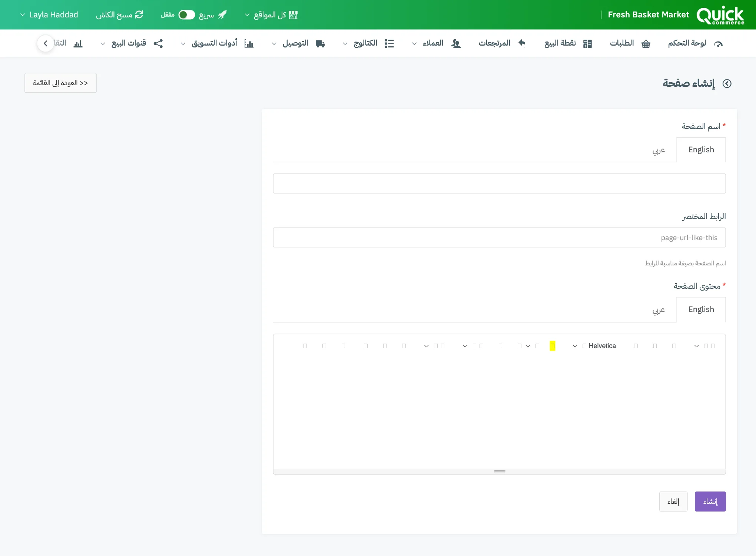Click inside the page content editor area

tap(499, 413)
